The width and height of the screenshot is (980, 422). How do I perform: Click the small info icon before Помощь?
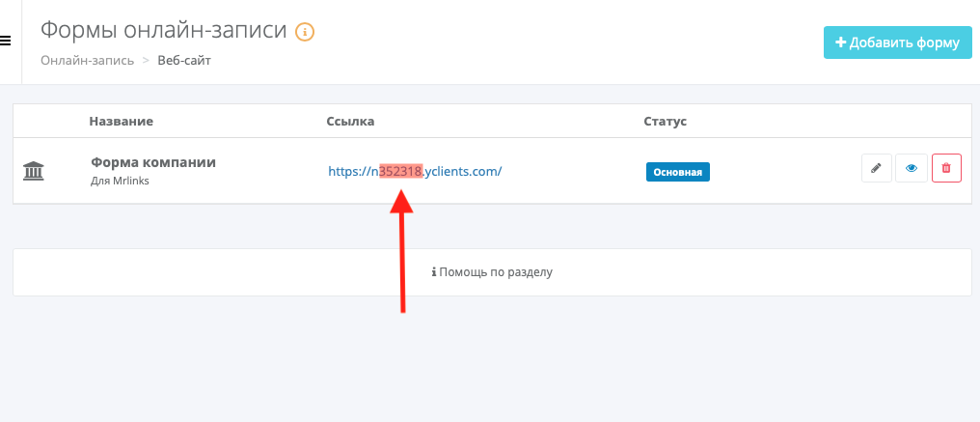[x=434, y=272]
